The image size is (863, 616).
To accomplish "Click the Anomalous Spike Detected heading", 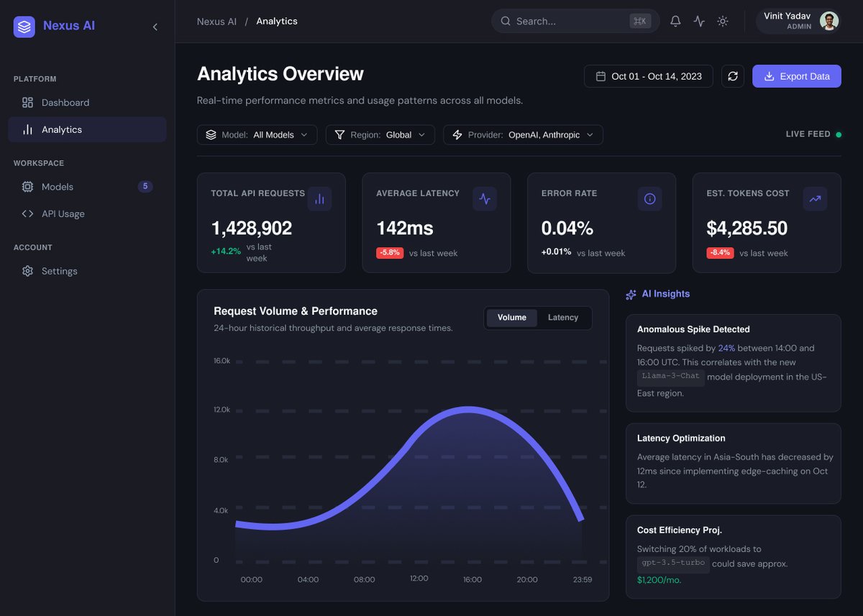I will coord(693,329).
